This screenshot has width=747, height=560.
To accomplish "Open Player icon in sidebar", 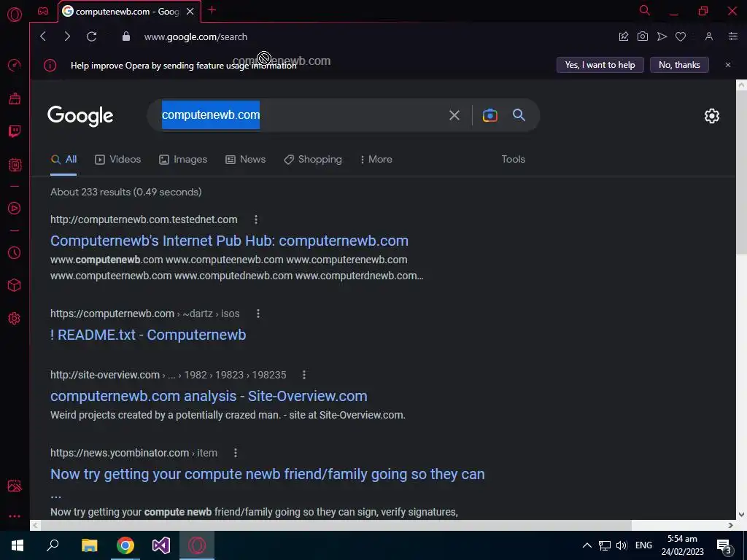I will coord(15,208).
